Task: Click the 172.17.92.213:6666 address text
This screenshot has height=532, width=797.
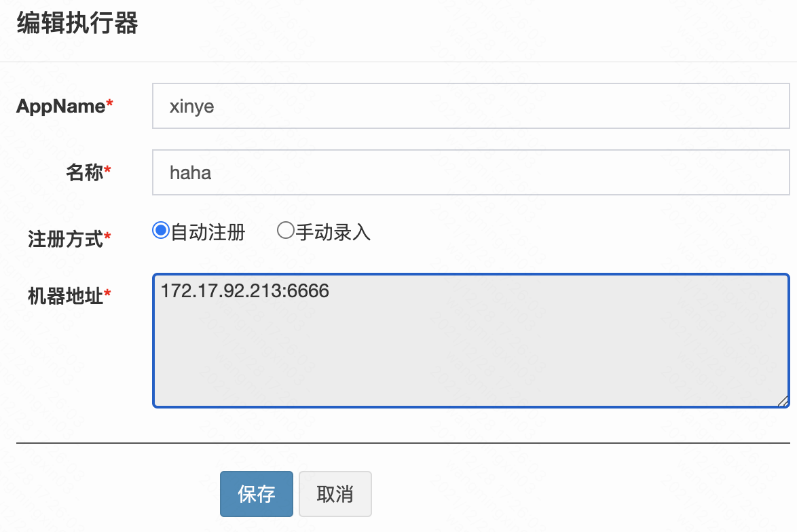Action: tap(245, 291)
